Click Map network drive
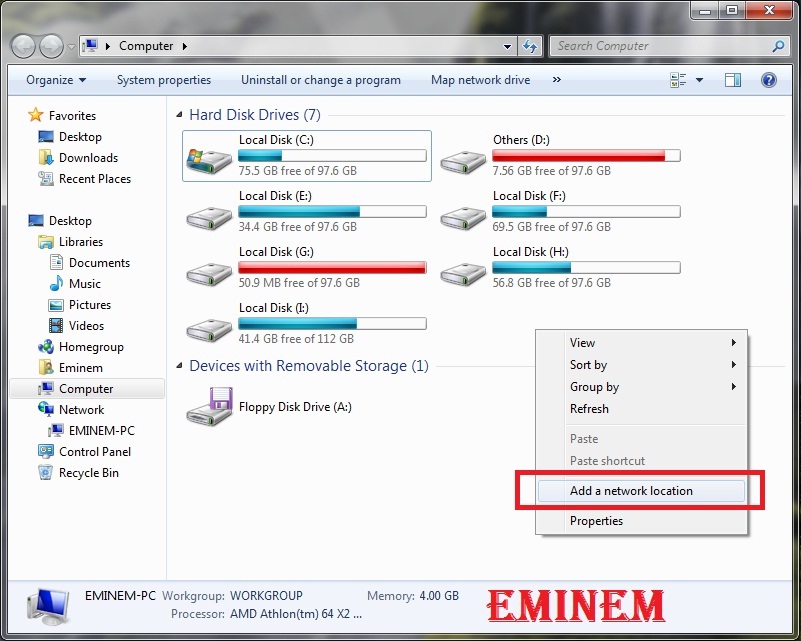This screenshot has width=801, height=641. click(480, 80)
